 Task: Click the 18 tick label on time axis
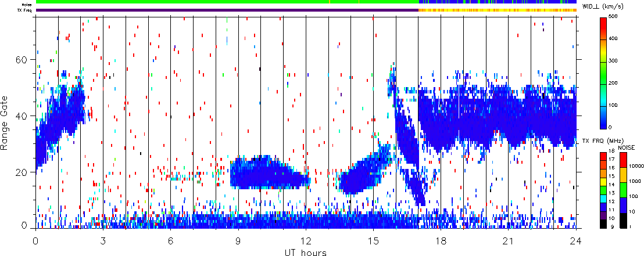(441, 240)
